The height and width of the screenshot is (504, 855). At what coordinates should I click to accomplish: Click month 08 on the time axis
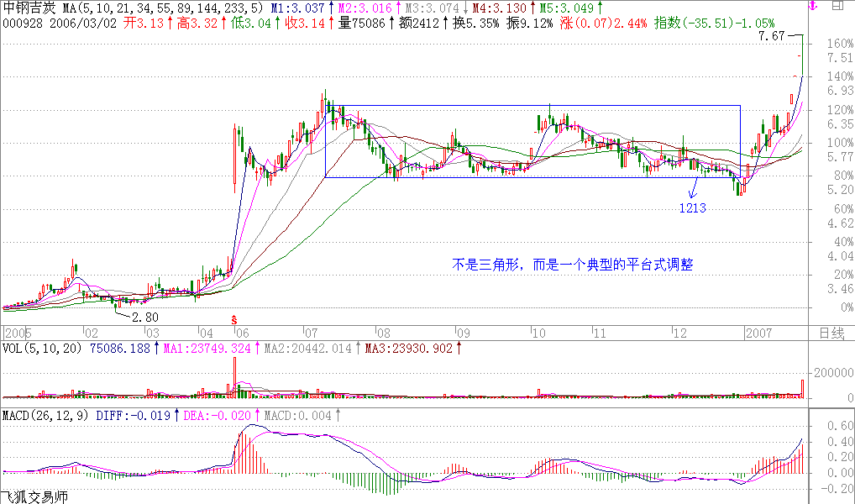pyautogui.click(x=383, y=333)
